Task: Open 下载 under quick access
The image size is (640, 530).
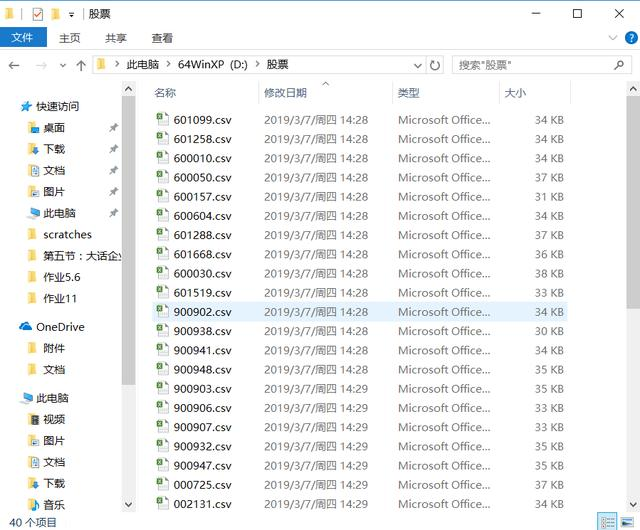Action: (x=54, y=149)
